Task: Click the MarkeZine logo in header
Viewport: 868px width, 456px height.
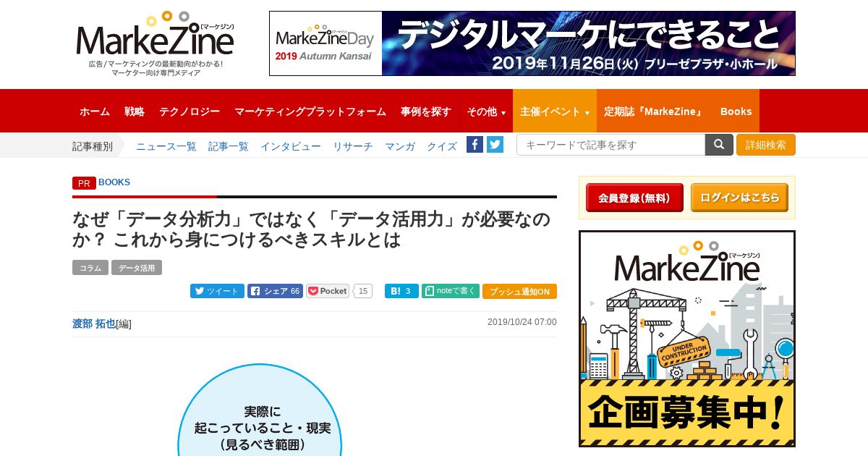Action: pos(156,43)
